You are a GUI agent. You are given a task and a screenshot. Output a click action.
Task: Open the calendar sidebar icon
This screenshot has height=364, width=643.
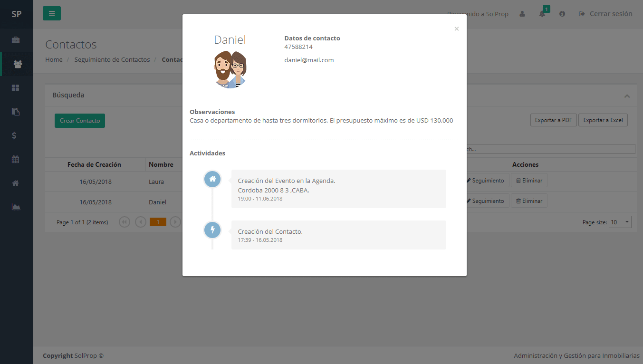point(16,159)
